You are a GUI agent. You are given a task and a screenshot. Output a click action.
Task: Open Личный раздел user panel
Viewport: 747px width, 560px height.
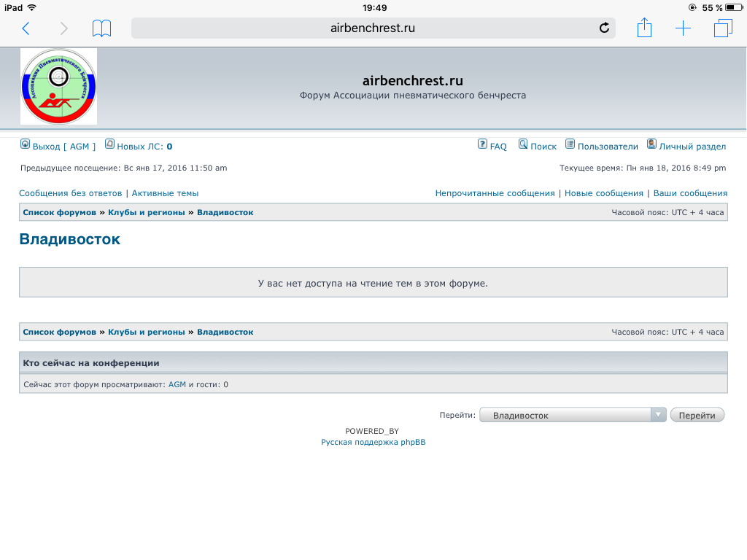click(692, 147)
